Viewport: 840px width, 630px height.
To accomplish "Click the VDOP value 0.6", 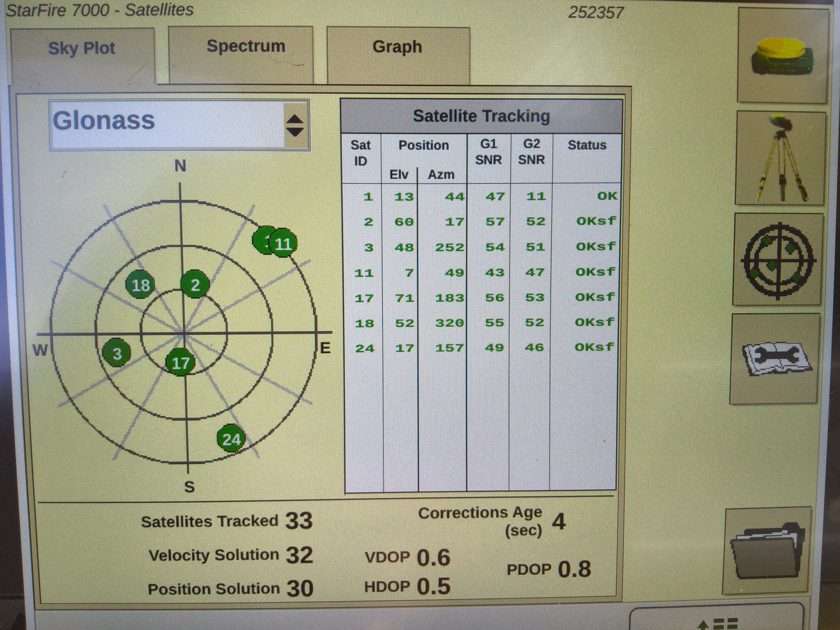I will (x=433, y=557).
